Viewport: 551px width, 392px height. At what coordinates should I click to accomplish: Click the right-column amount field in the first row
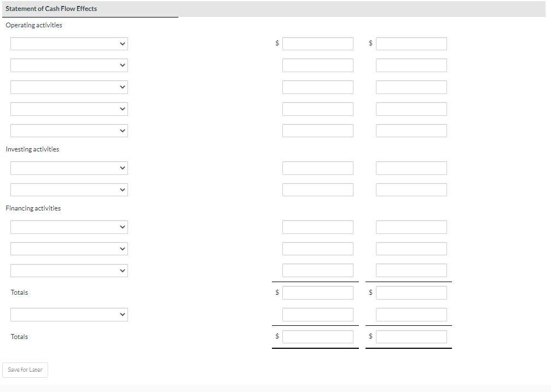pyautogui.click(x=411, y=44)
